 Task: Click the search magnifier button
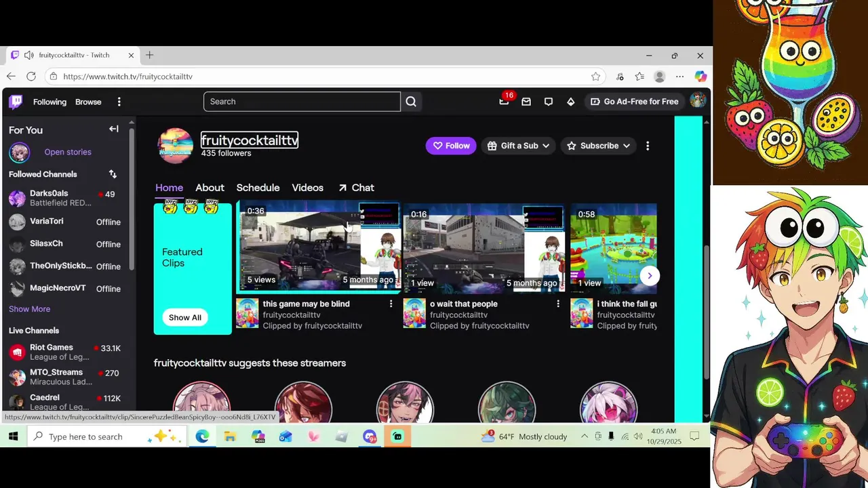pos(411,102)
